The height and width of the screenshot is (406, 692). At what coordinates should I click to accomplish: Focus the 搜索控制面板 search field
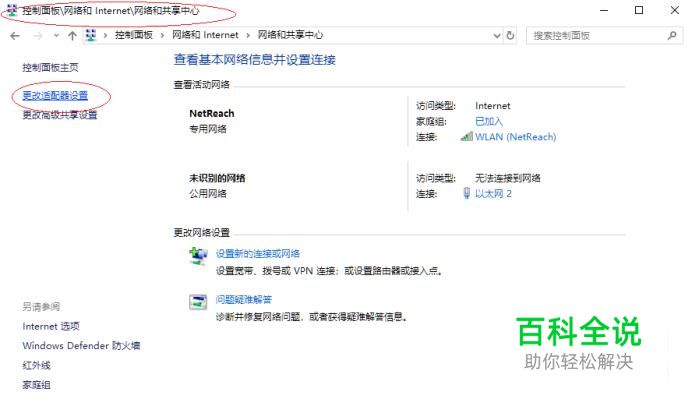(604, 36)
